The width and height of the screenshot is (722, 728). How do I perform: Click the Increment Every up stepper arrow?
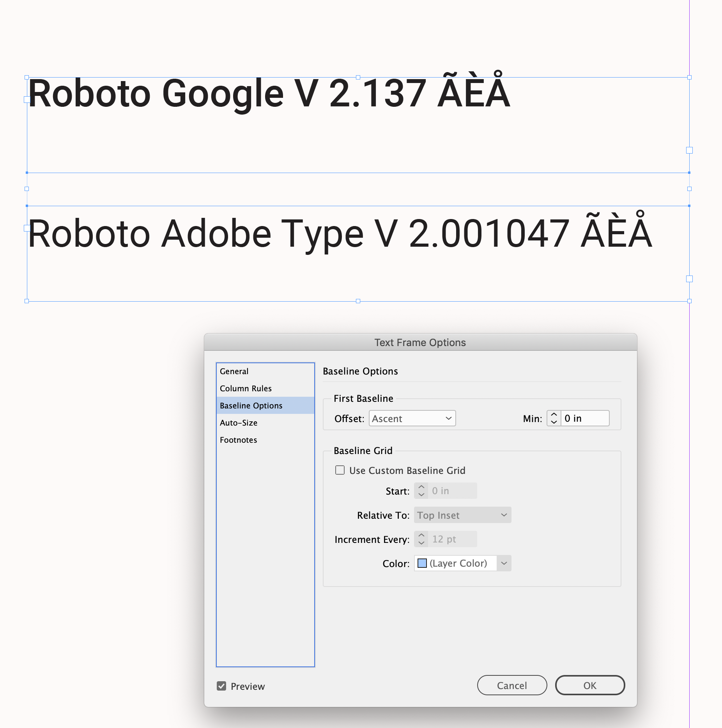point(421,535)
